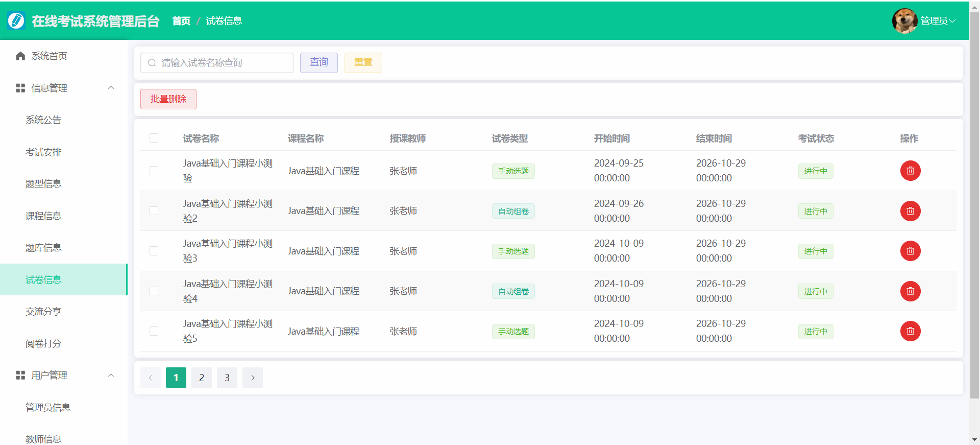Screen dimensions: 980x445
Task: Open 课程信息 in the sidebar
Action: click(63, 216)
